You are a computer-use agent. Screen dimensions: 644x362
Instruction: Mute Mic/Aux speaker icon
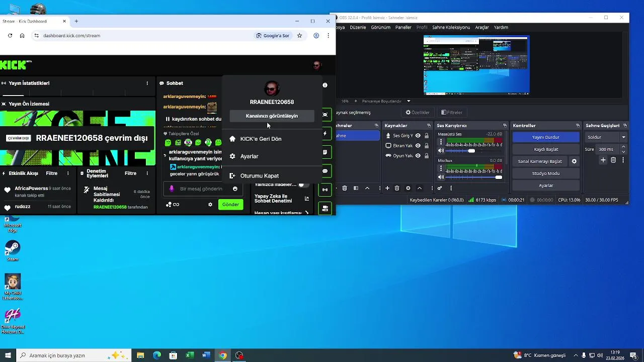click(x=441, y=177)
